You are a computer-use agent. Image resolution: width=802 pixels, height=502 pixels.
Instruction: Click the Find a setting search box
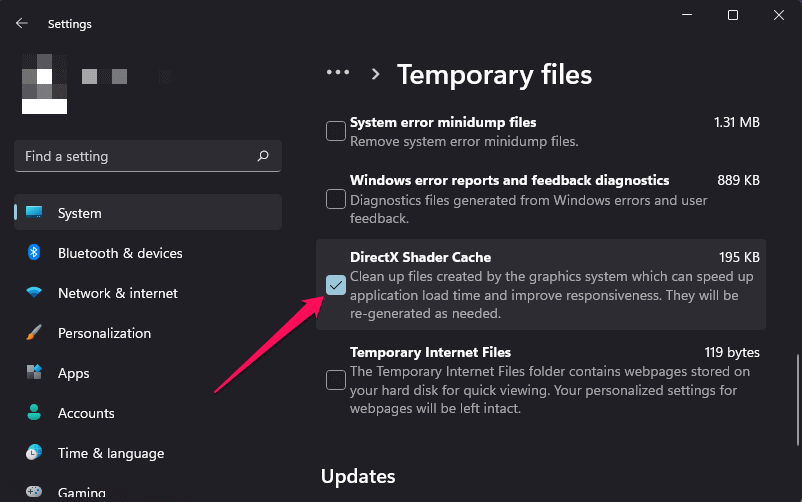[x=135, y=156]
